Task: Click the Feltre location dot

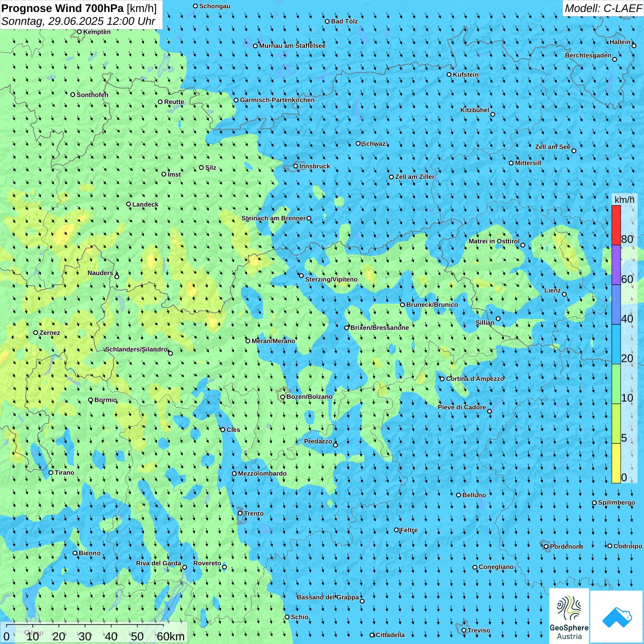Action: (x=397, y=530)
